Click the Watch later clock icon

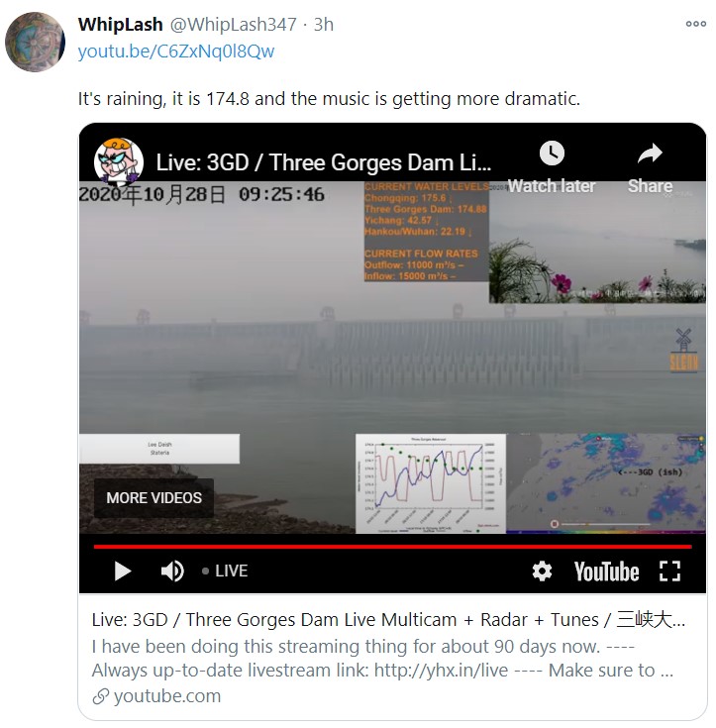click(552, 154)
